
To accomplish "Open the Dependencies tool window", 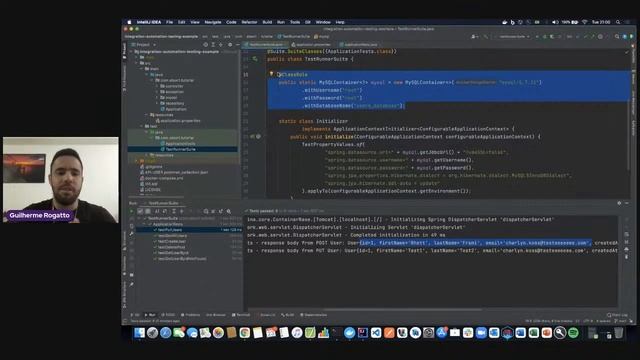I will click(313, 315).
